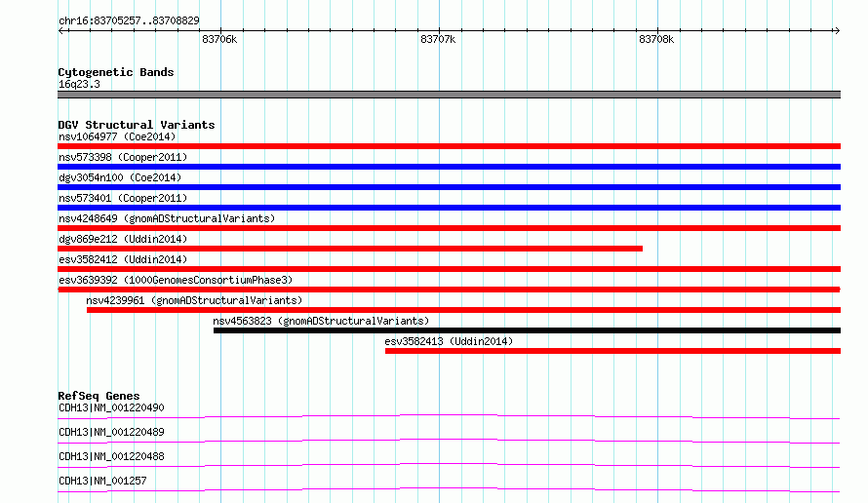
Task: Click the CDH13|NM_001220489 transcript label
Action: point(111,432)
